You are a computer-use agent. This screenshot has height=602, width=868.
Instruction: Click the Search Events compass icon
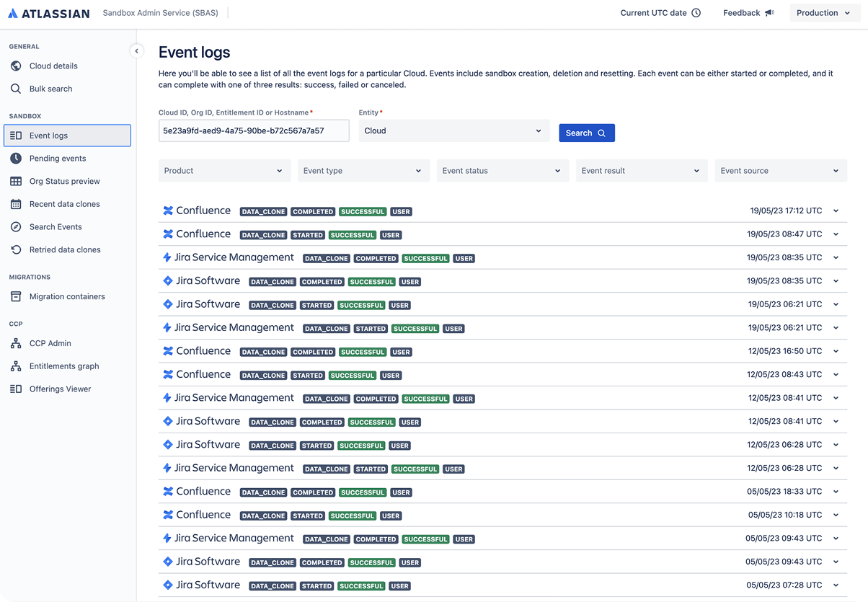16,226
